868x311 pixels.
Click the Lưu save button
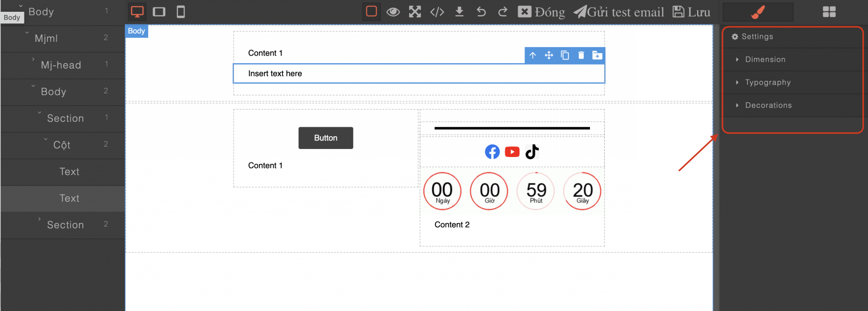tap(691, 12)
